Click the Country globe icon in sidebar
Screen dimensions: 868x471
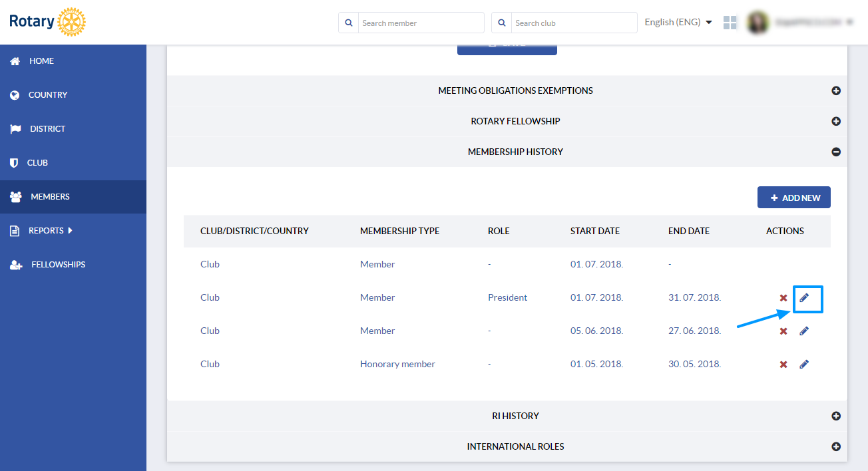15,95
